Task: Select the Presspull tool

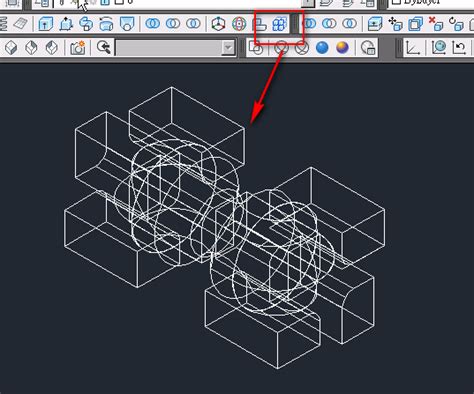Action: click(66, 24)
